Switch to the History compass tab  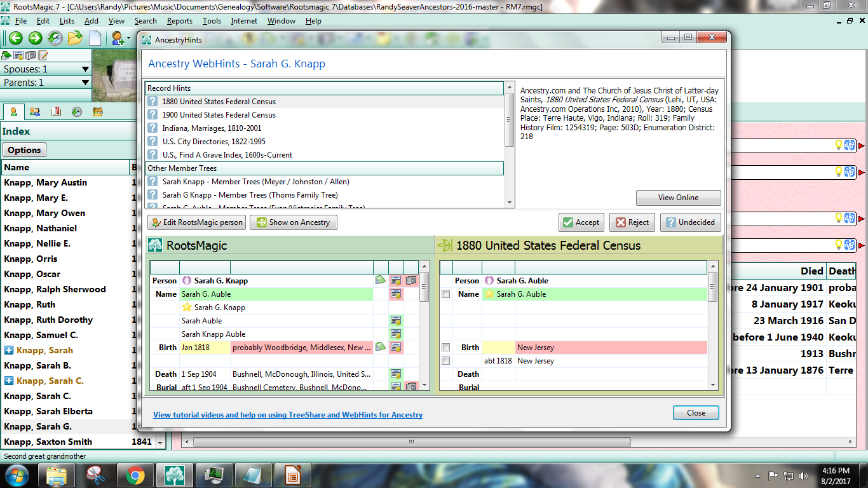pos(76,112)
